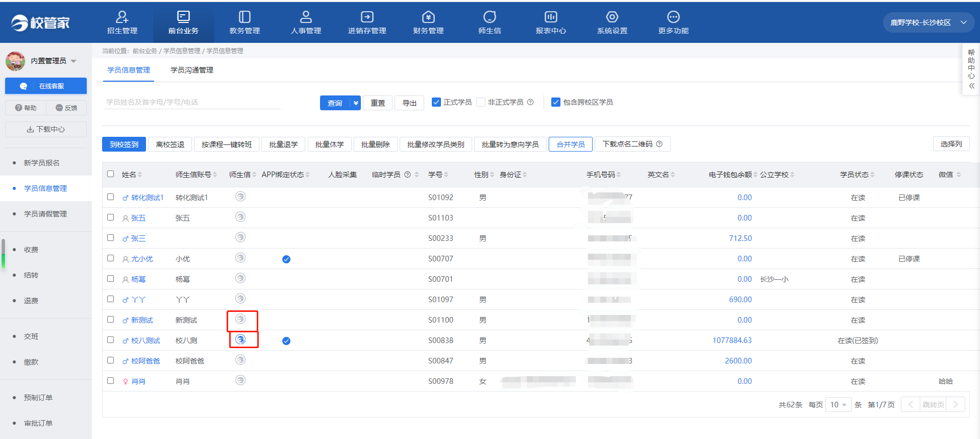
Task: Click the sidebar vertical scrollbar
Action: (x=3, y=254)
